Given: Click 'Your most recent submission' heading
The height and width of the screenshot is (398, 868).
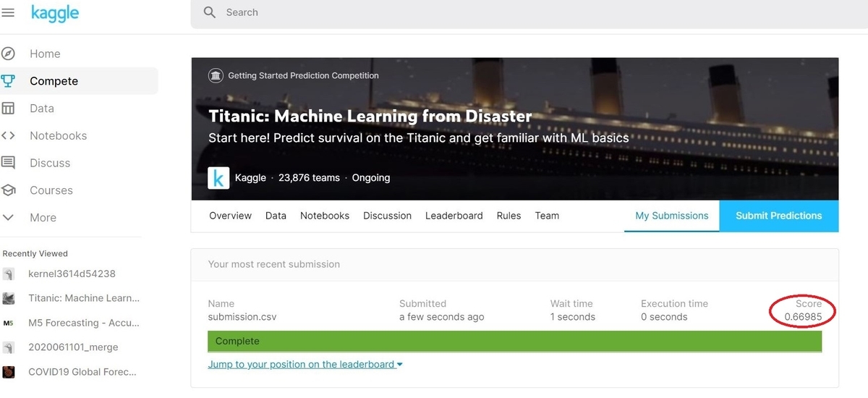Looking at the screenshot, I should click(274, 264).
